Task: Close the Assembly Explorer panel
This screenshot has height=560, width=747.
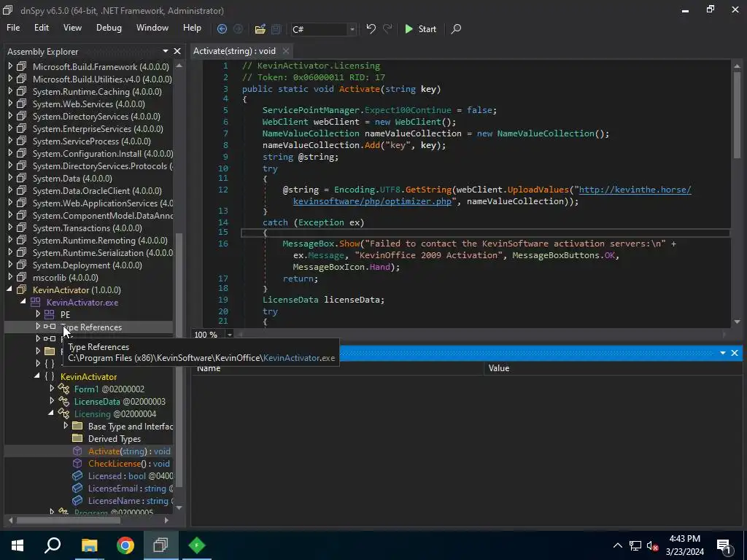Action: [x=177, y=51]
